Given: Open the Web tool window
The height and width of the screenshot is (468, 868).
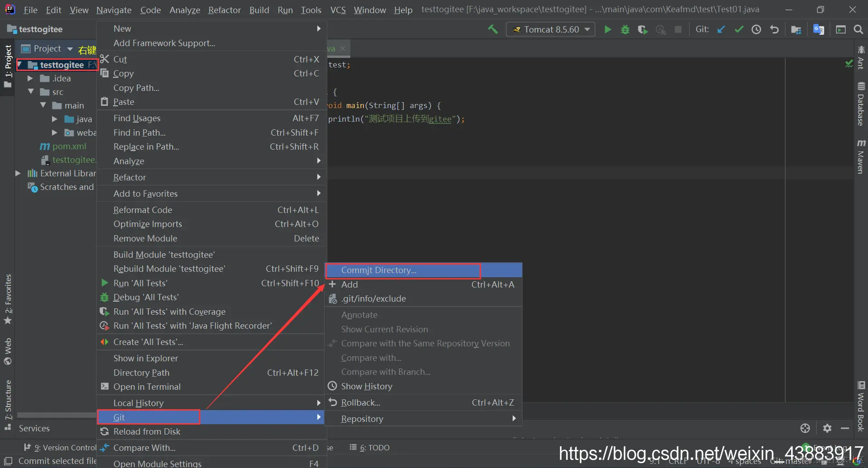Looking at the screenshot, I should (x=8, y=351).
